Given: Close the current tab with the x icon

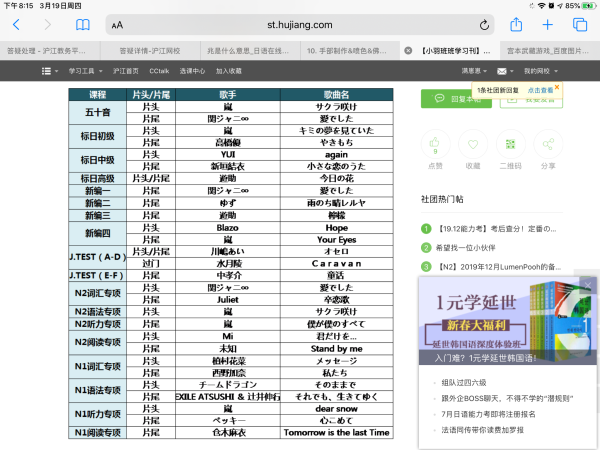Looking at the screenshot, I should [408, 51].
